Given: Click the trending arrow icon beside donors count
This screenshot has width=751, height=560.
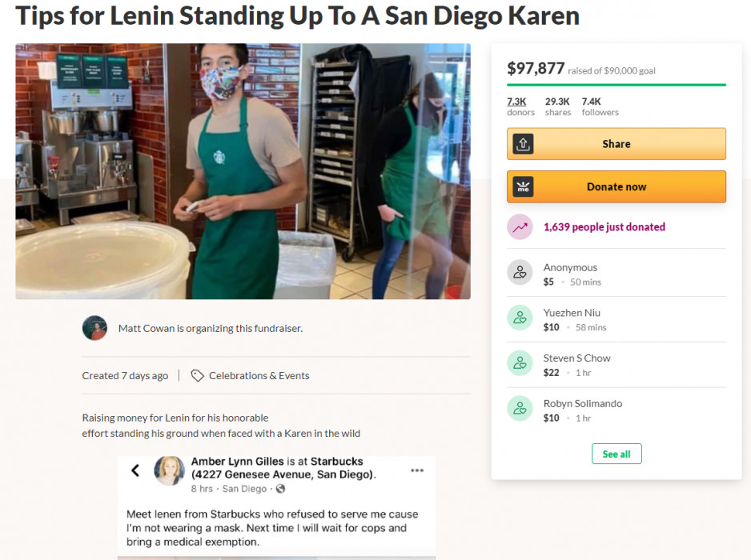Looking at the screenshot, I should tap(520, 227).
